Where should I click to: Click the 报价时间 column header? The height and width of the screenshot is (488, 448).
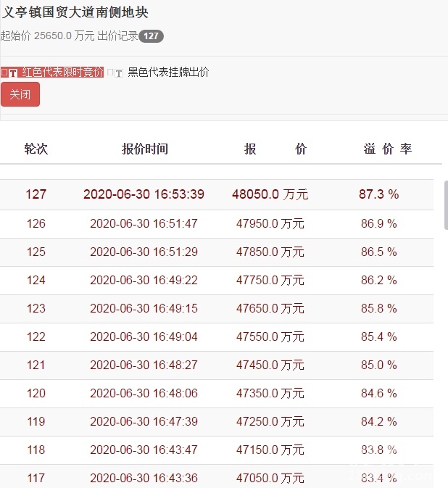144,149
